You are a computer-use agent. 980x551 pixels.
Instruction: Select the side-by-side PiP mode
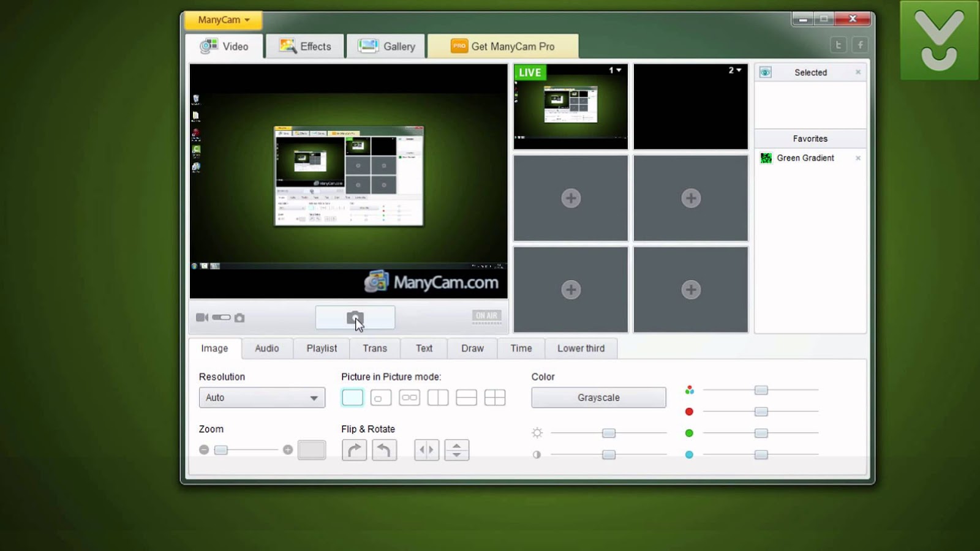pyautogui.click(x=437, y=397)
